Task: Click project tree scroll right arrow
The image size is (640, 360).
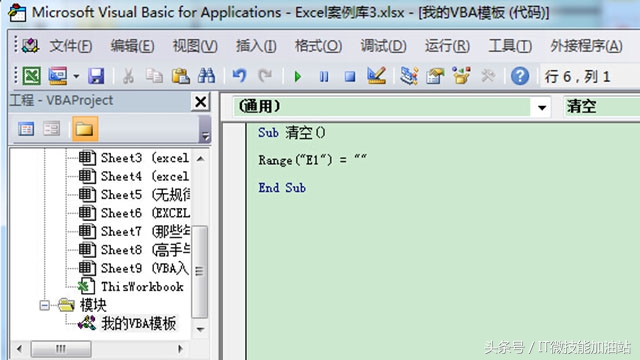Action: point(180,349)
